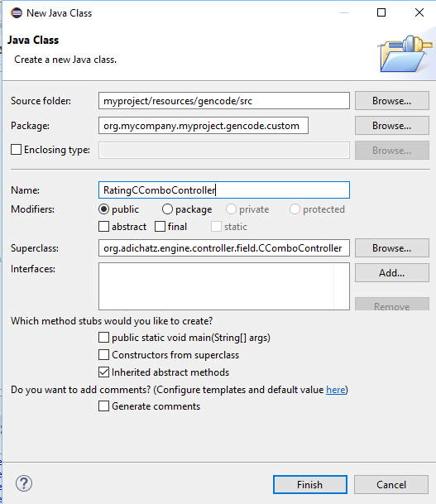Enable the Enclosing type checkbox
The width and height of the screenshot is (436, 504).
point(16,150)
